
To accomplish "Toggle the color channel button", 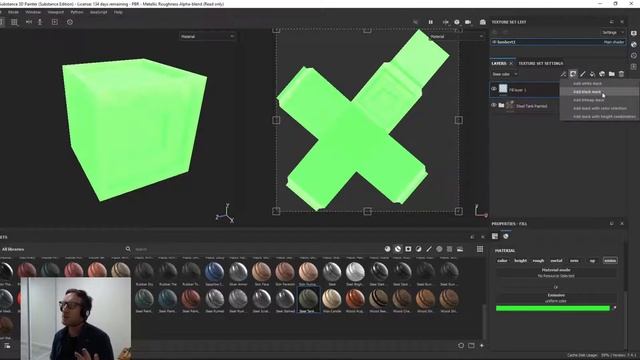I will (x=502, y=260).
